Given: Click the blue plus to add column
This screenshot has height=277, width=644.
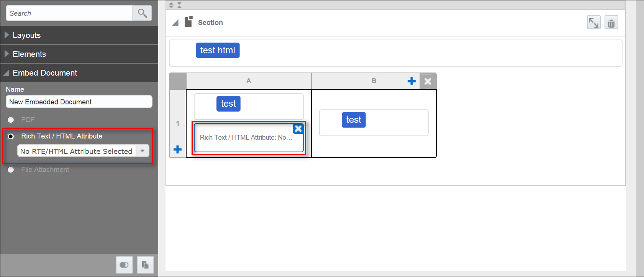Looking at the screenshot, I should 411,81.
